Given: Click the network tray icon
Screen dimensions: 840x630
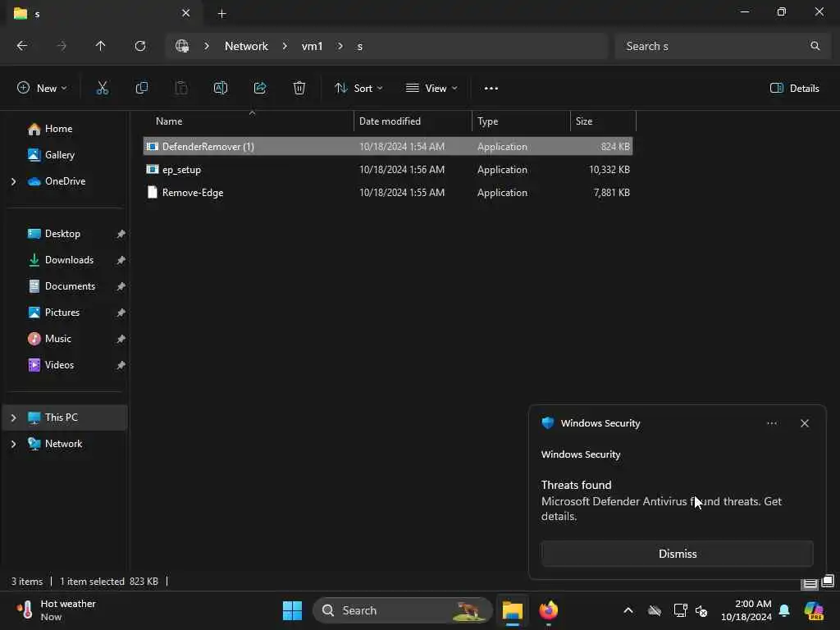Looking at the screenshot, I should 680,610.
